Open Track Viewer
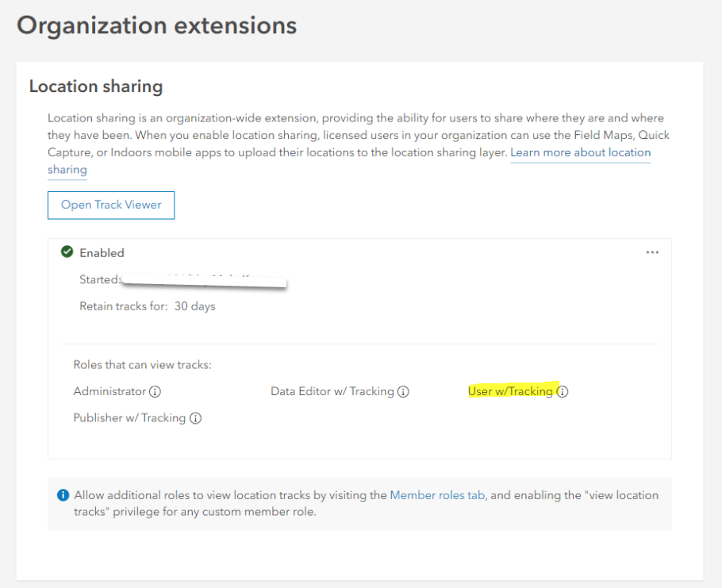This screenshot has height=588, width=722. click(110, 205)
